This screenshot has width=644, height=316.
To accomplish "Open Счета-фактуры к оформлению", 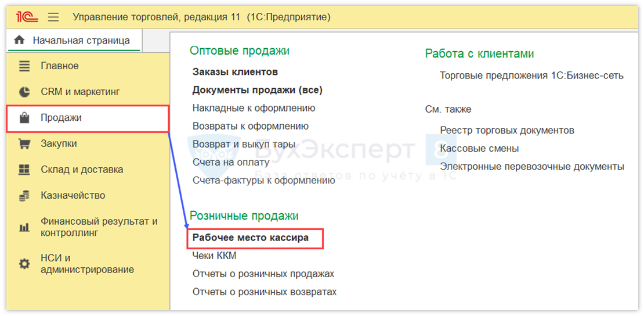I will coord(263,180).
